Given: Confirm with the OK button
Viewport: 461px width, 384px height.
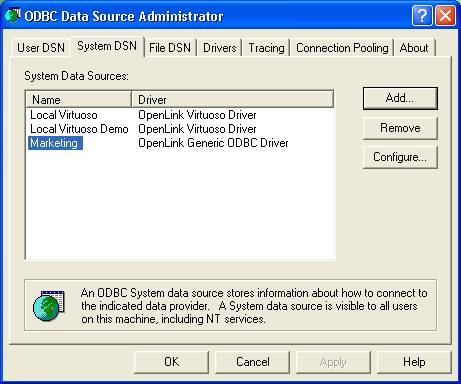Looking at the screenshot, I should click(171, 362).
